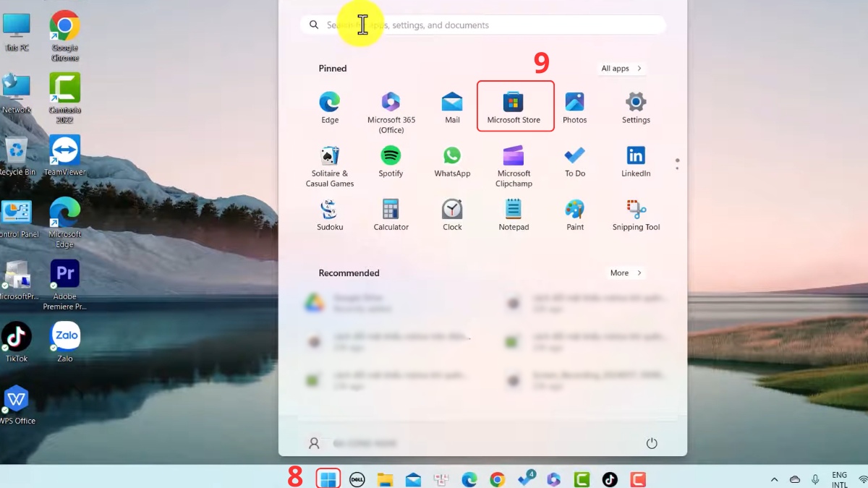Show hidden system tray icons chevron
The width and height of the screenshot is (868, 488).
774,479
